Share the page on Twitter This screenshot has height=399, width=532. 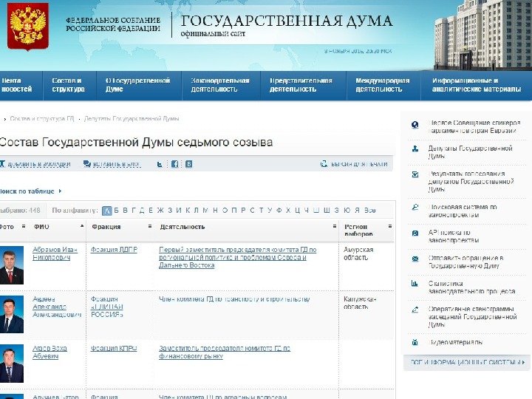click(160, 164)
